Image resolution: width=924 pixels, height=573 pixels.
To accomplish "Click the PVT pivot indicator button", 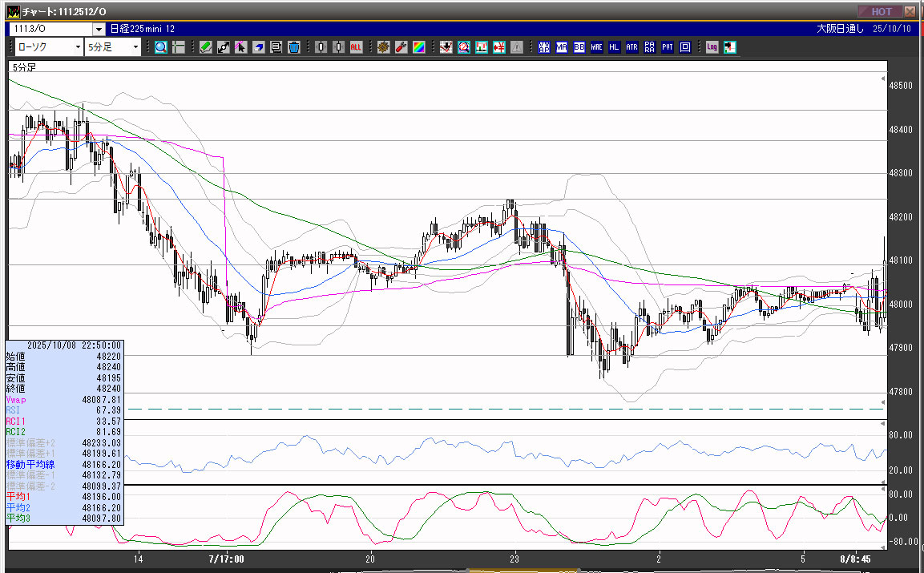I will [x=668, y=47].
